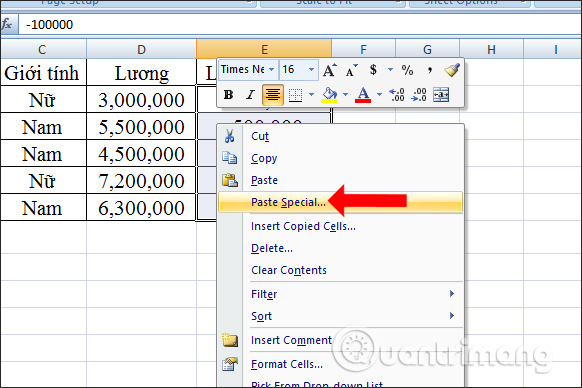Expand the font color dropdown arrow
Image resolution: width=582 pixels, height=388 pixels.
pyautogui.click(x=379, y=95)
